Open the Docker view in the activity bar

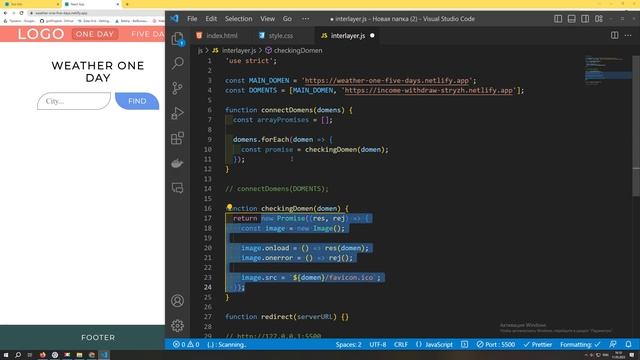[x=178, y=163]
